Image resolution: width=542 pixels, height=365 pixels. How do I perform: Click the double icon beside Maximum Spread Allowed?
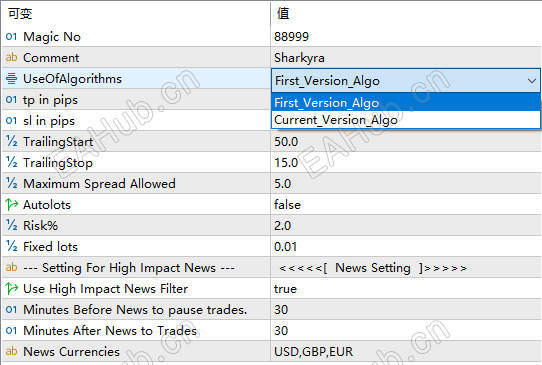tap(11, 184)
